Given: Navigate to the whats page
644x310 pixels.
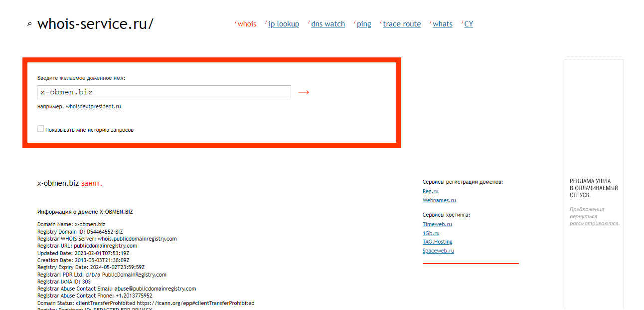Looking at the screenshot, I should click(443, 24).
